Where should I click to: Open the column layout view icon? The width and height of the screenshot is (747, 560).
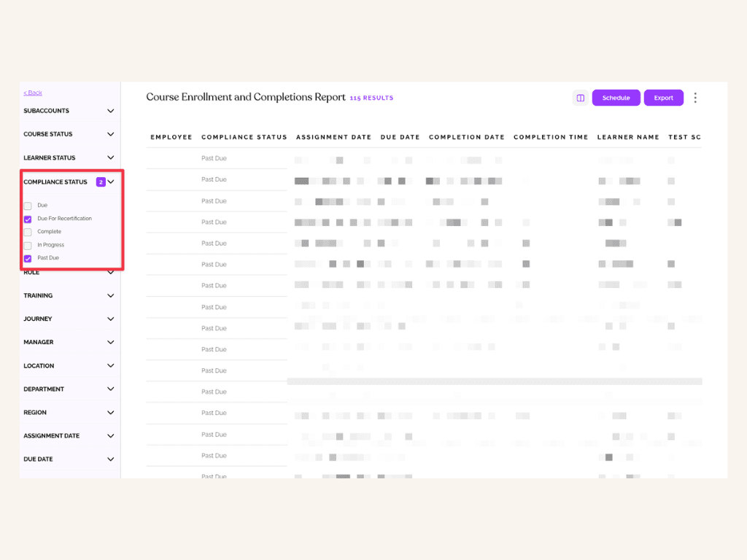point(580,98)
